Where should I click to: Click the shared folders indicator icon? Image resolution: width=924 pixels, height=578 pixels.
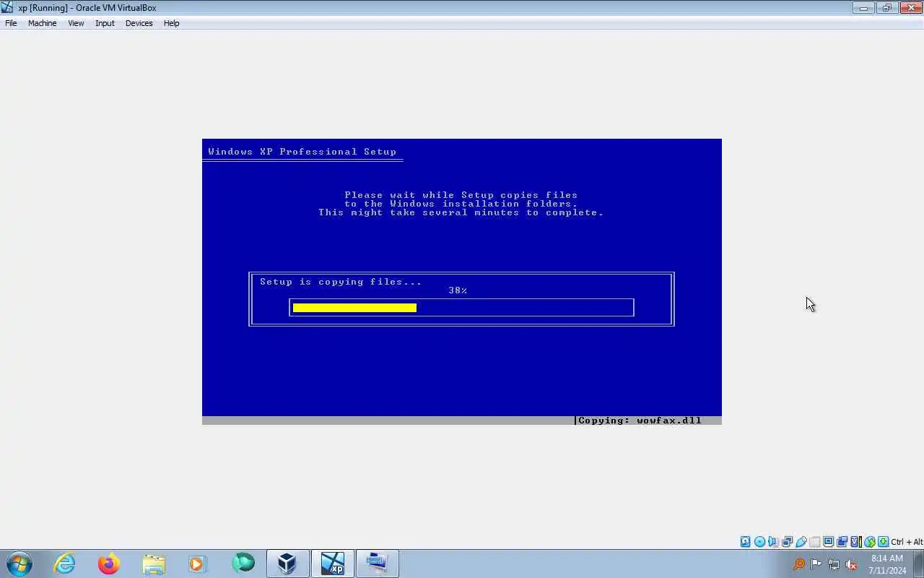(x=815, y=542)
